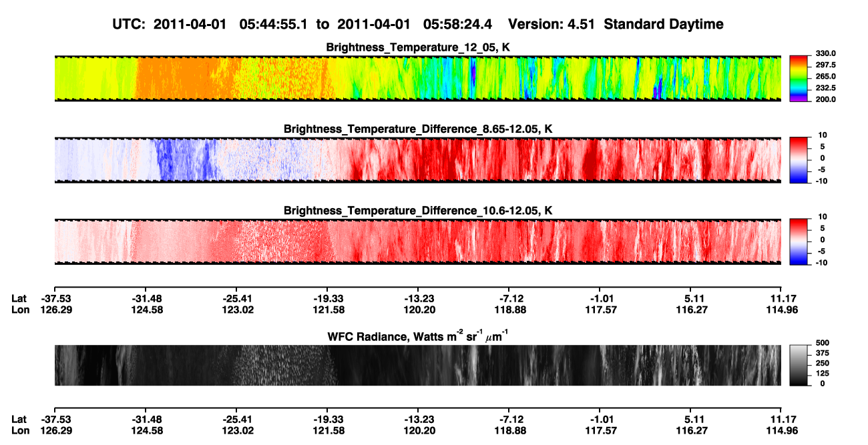Click Lon '118.88' on the bottom axis below WFC
The height and width of the screenshot is (445, 868).
[x=509, y=430]
